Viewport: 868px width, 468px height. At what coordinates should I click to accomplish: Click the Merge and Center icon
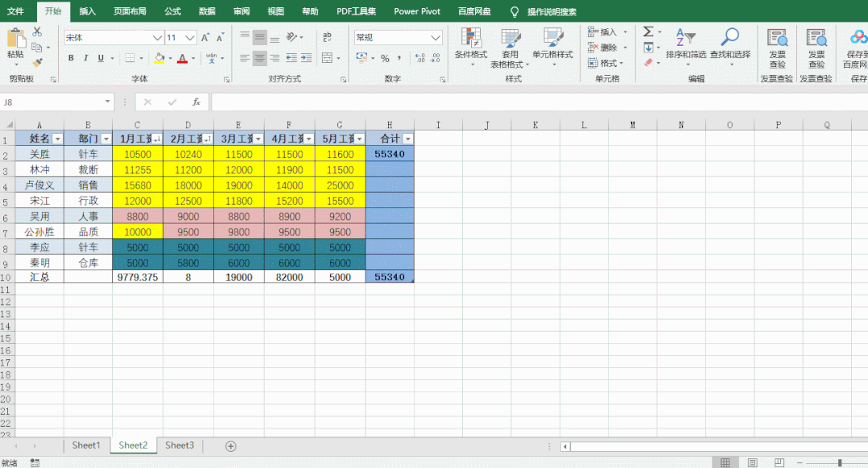point(327,58)
